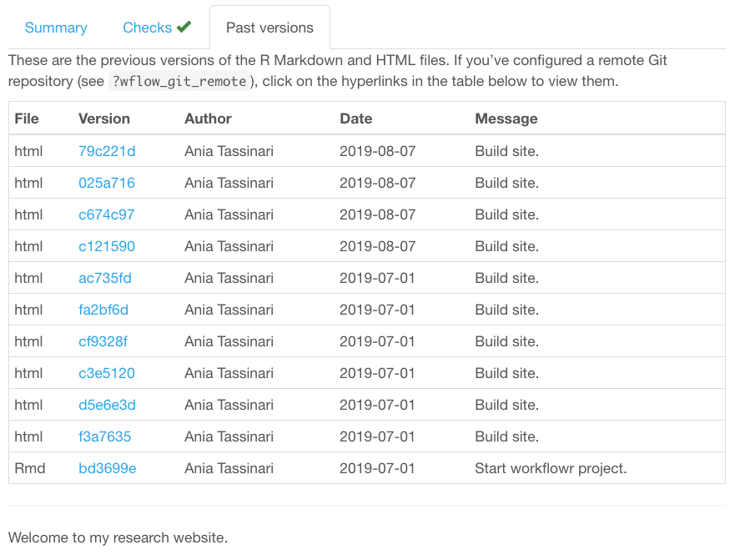View commit cf9328f
The image size is (735, 560).
click(103, 341)
